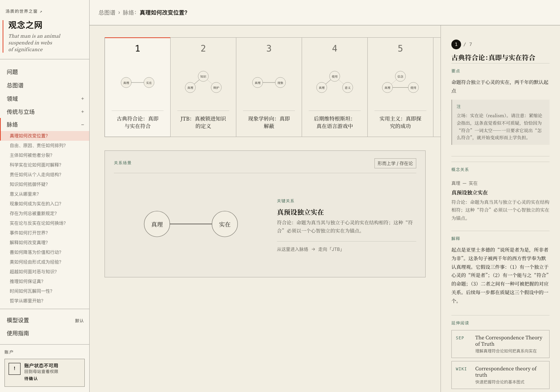This screenshot has width=560, height=392.
Task: Click the 真预设独立实在 heading in right panel
Action: [x=470, y=193]
